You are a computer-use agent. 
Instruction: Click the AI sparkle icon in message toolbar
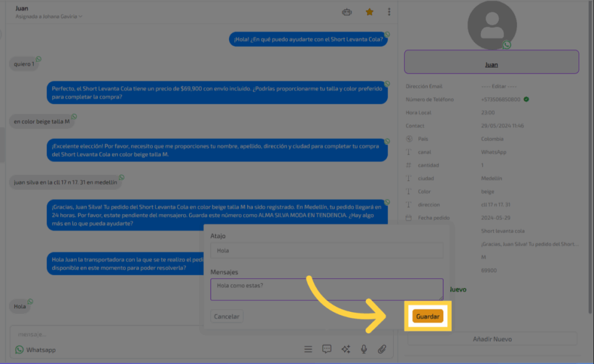coord(346,349)
